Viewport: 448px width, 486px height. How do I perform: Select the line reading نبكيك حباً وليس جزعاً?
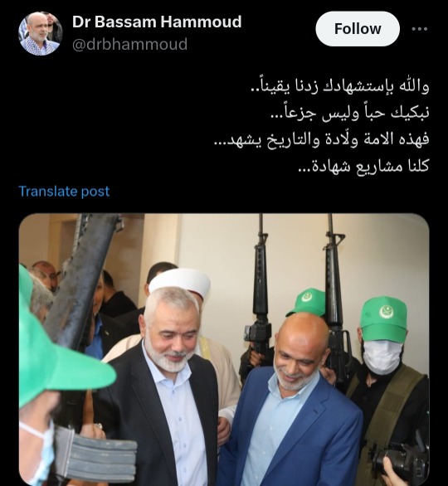(350, 112)
